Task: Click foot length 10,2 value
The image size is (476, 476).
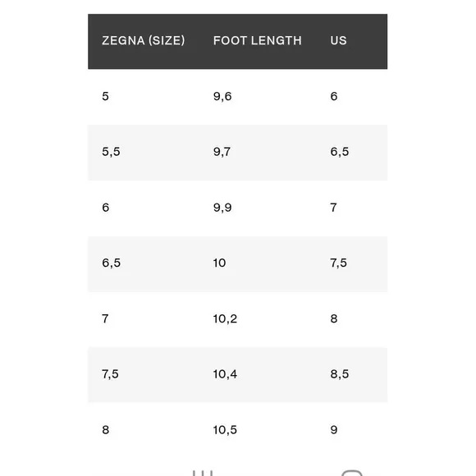Action: point(225,318)
